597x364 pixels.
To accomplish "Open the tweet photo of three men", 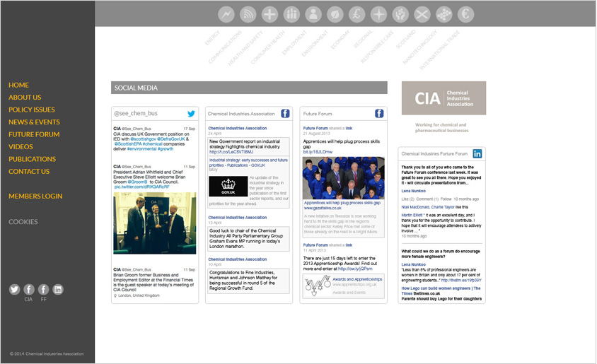I will click(x=155, y=223).
